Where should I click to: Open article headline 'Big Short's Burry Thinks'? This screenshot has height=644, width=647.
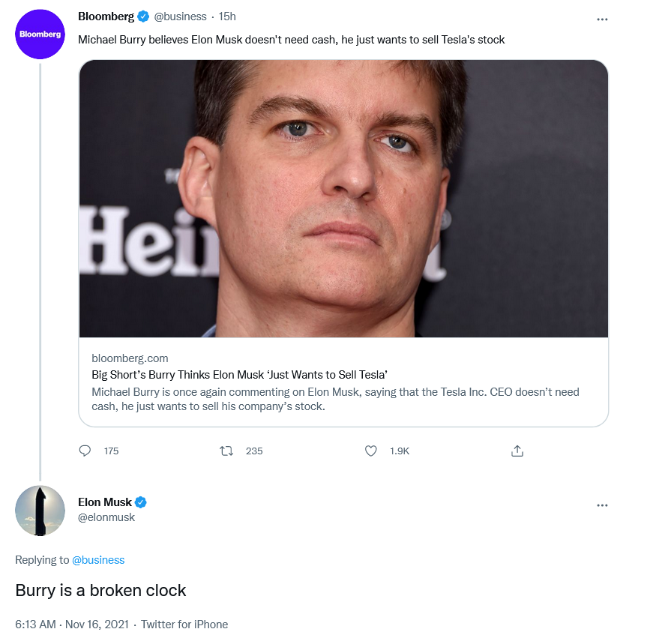239,375
